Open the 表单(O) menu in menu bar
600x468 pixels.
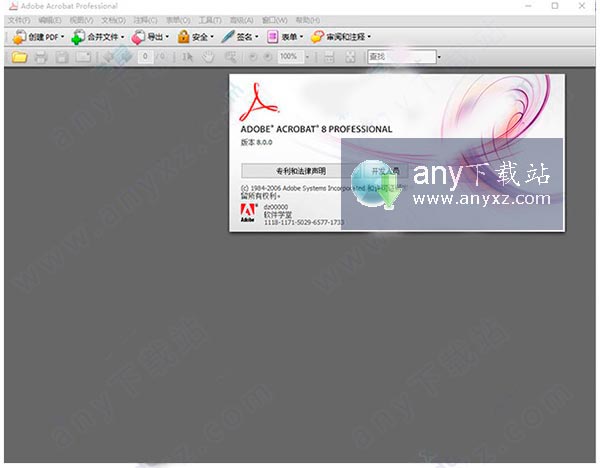[178, 20]
